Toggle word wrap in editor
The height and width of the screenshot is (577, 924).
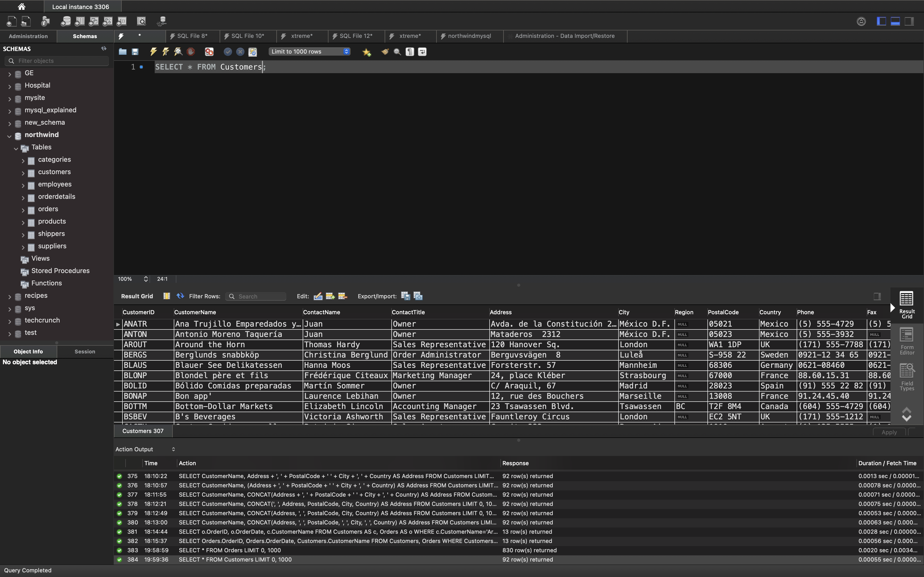[x=422, y=52]
